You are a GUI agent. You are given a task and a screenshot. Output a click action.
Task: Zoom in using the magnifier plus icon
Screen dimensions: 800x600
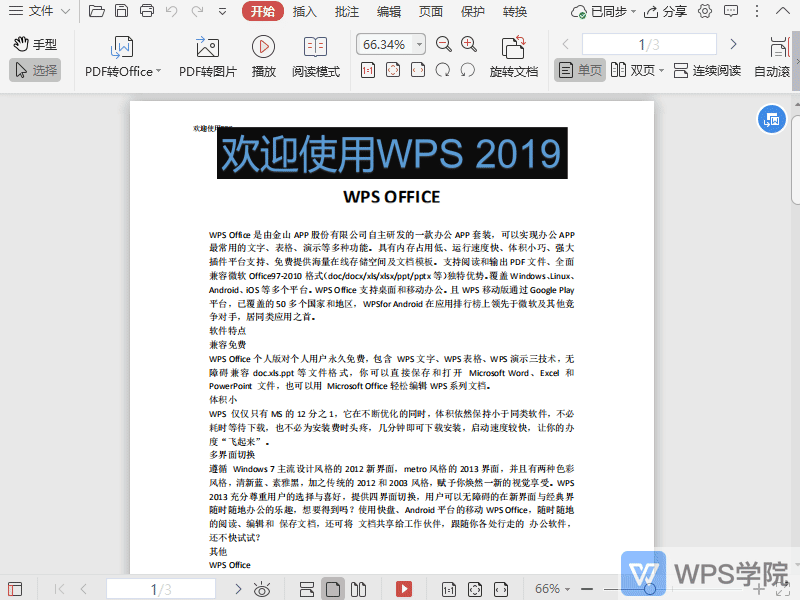point(466,44)
